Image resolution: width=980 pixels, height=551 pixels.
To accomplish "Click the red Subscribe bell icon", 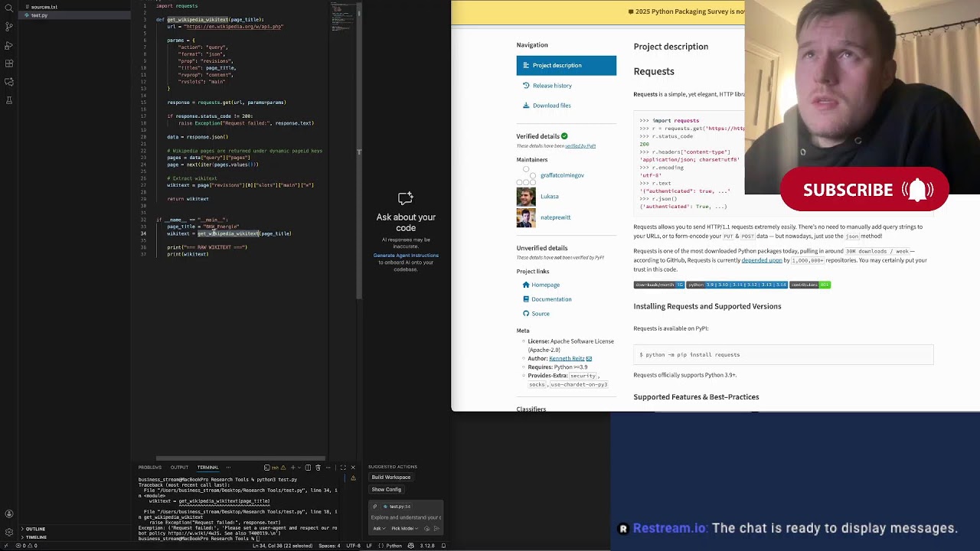I will coord(917,190).
